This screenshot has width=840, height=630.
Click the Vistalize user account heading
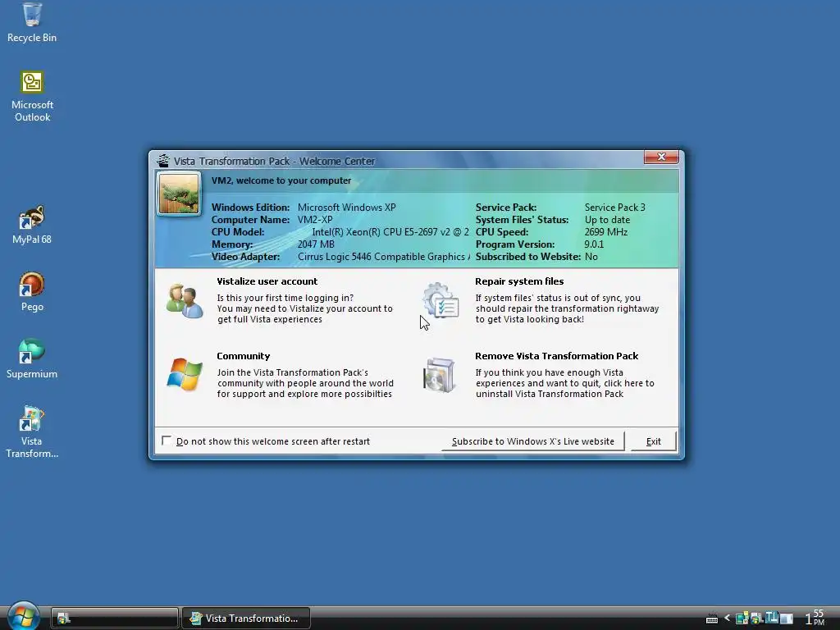click(x=267, y=281)
